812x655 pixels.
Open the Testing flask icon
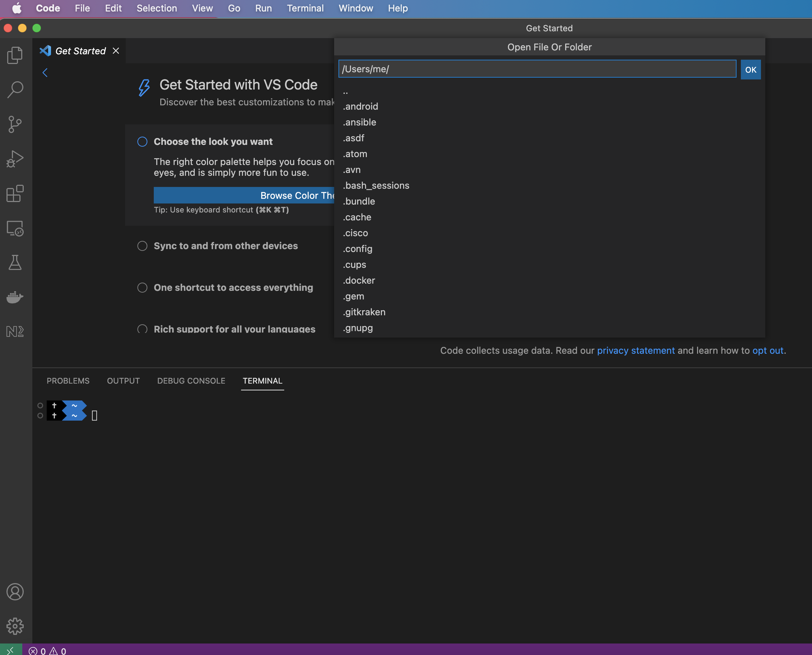click(x=15, y=262)
